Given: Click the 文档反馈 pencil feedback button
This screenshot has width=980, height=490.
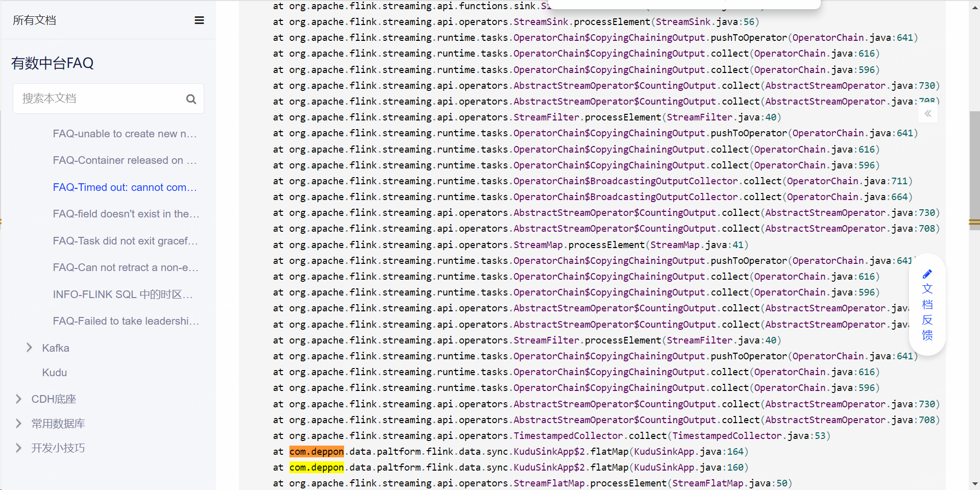Looking at the screenshot, I should tap(927, 305).
